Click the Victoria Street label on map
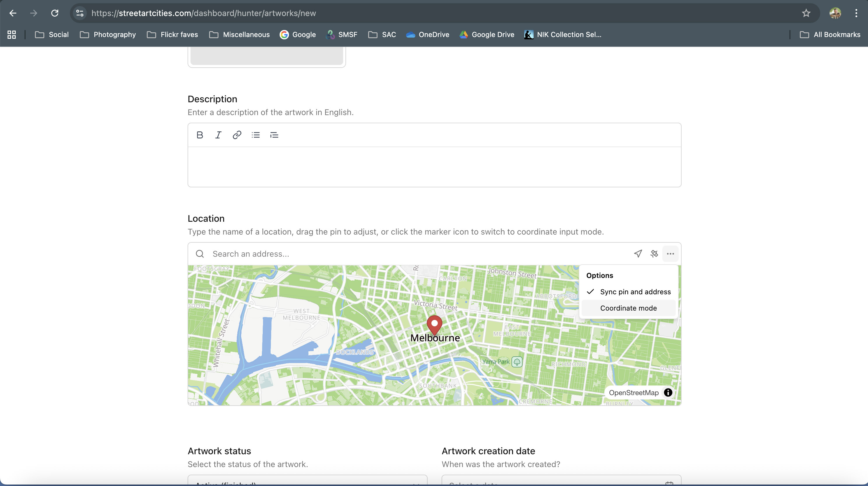868x486 pixels. [x=435, y=305]
